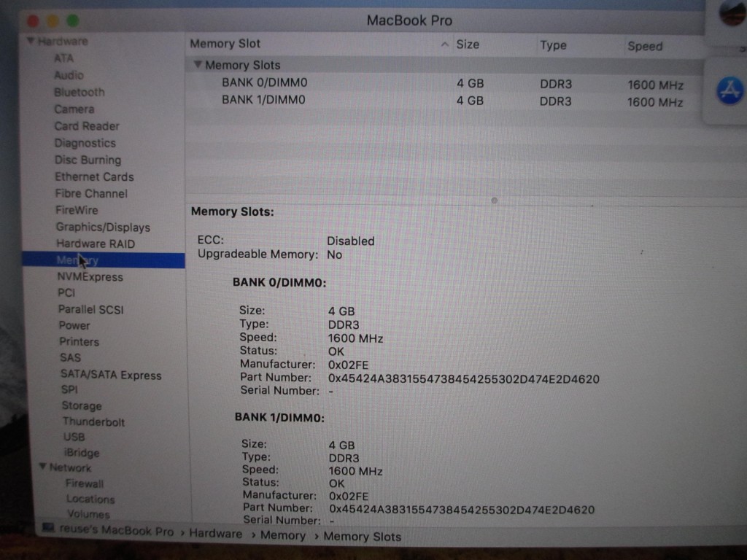The height and width of the screenshot is (560, 747).
Task: Collapse the Memory Slots disclosure triangle
Action: tap(198, 64)
